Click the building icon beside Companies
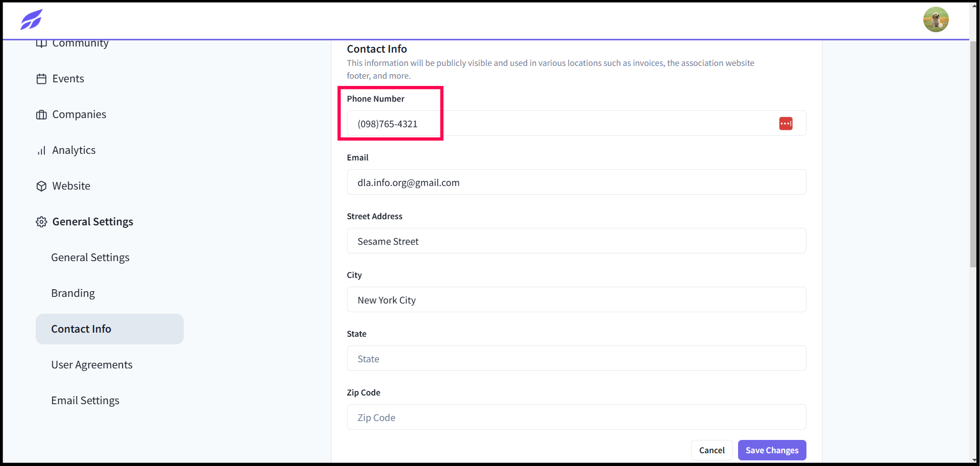 pos(41,114)
